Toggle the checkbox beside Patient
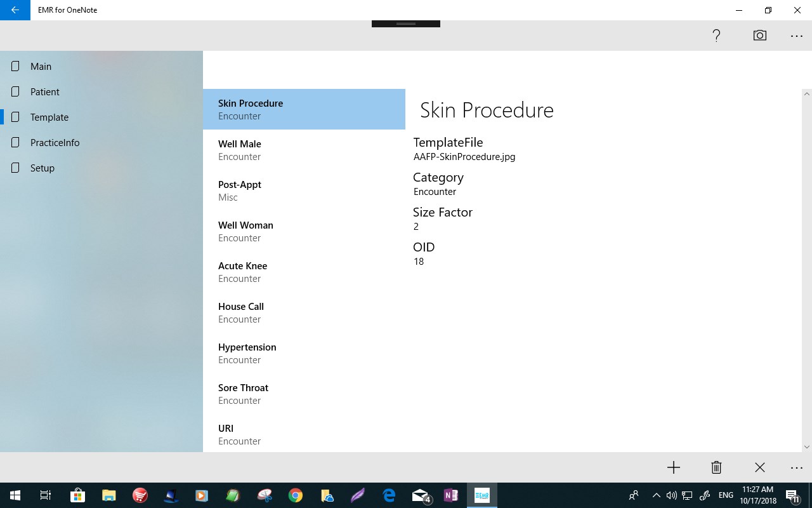 (14, 91)
